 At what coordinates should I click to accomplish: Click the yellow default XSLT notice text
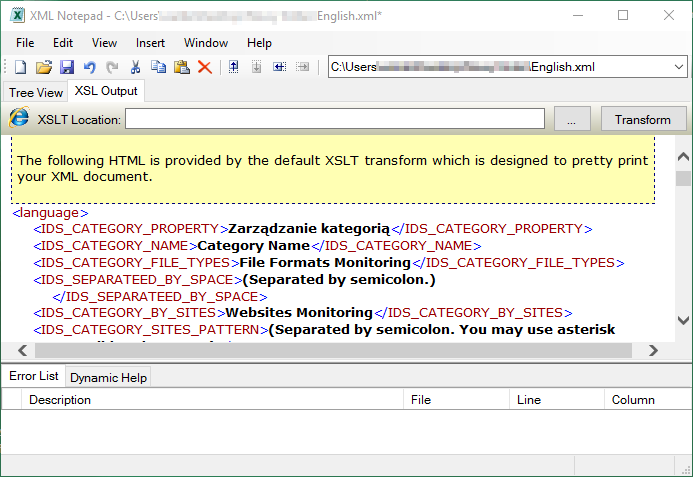click(x=332, y=168)
